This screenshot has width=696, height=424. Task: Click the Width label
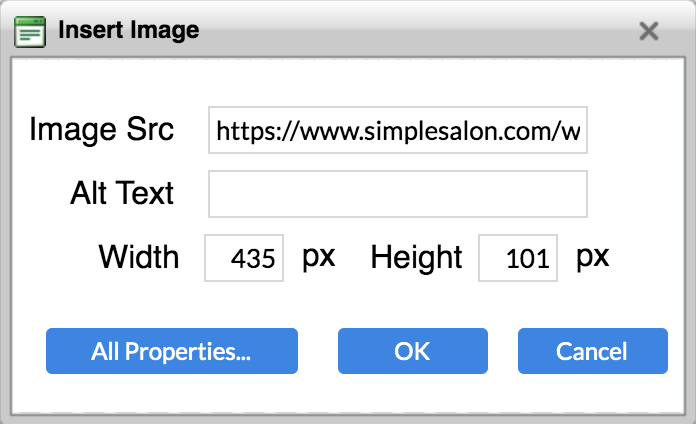pos(139,257)
